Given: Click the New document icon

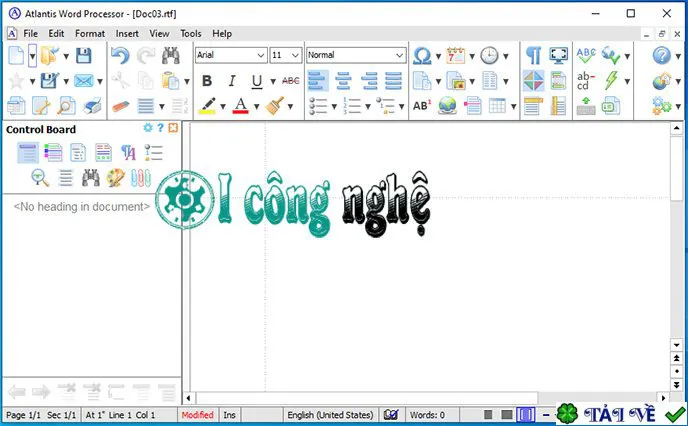Looking at the screenshot, I should (16, 56).
